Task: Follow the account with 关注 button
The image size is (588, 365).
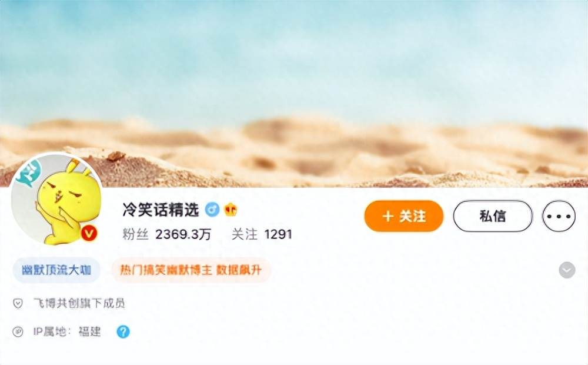Action: pos(404,216)
